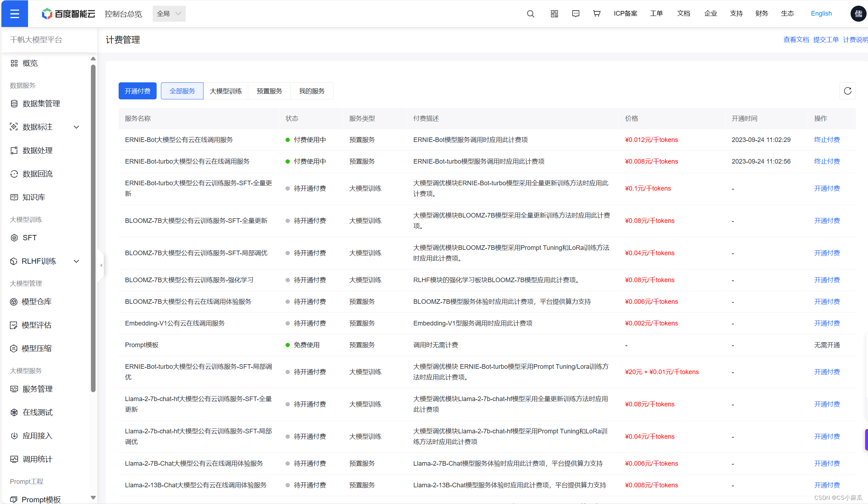Click 开通付费 for Llama-2-13B-Chat service
Image resolution: width=868 pixels, height=504 pixels.
click(827, 485)
